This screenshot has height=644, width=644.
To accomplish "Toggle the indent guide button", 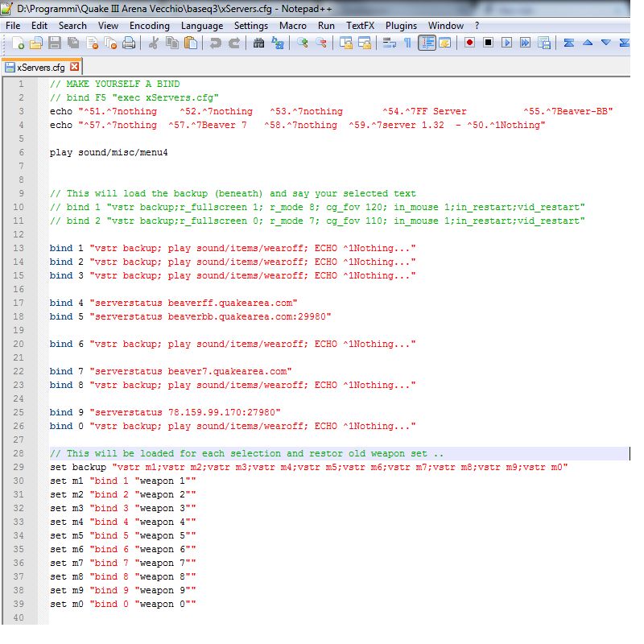I will click(x=427, y=43).
